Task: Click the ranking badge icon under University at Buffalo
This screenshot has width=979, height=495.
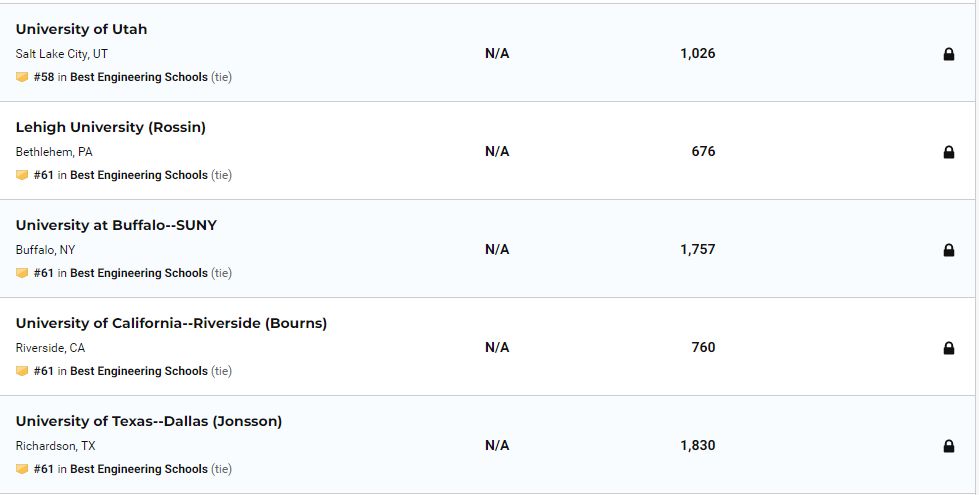Action: click(22, 273)
